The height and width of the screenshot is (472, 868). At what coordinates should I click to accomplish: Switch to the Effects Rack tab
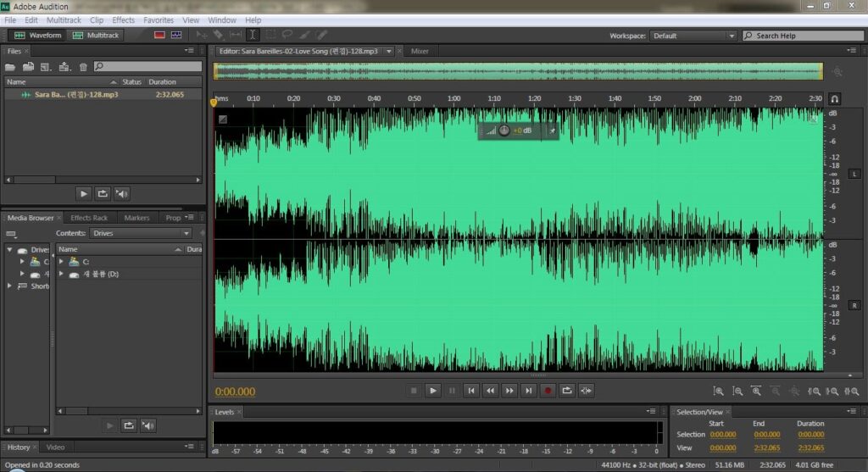point(88,218)
